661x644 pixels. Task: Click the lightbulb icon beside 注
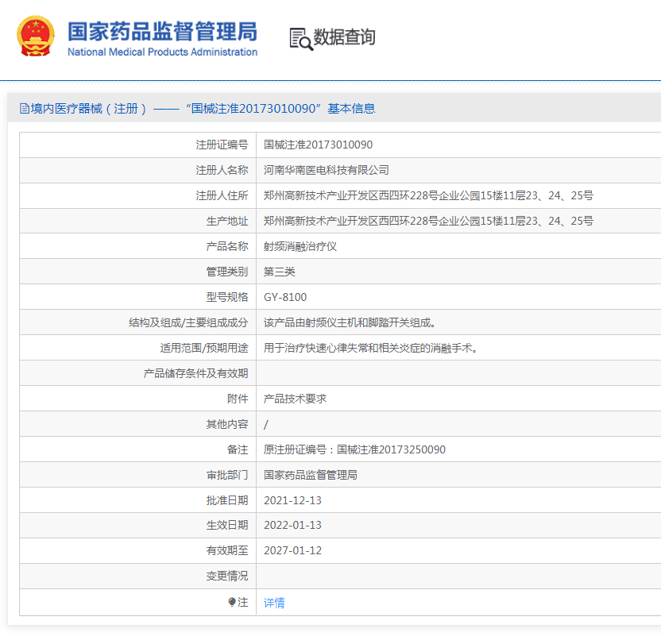coord(232,602)
